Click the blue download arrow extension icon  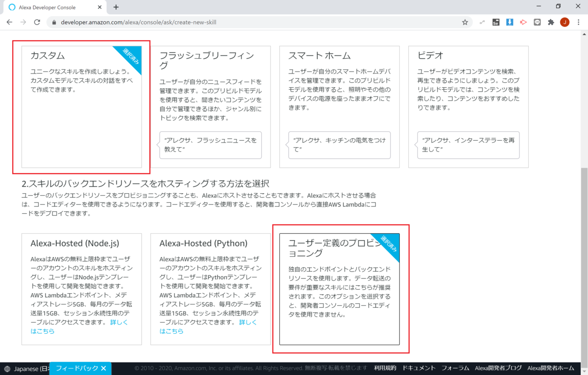point(509,22)
